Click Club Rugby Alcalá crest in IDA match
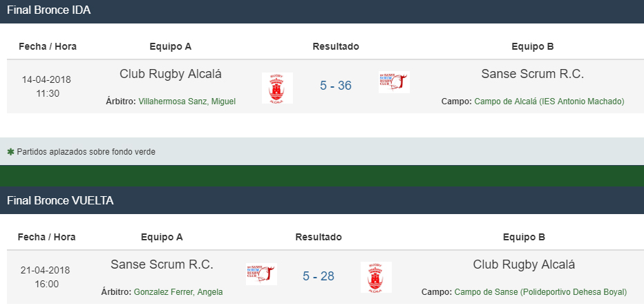Screen dimensions: 644x308 click(x=277, y=88)
